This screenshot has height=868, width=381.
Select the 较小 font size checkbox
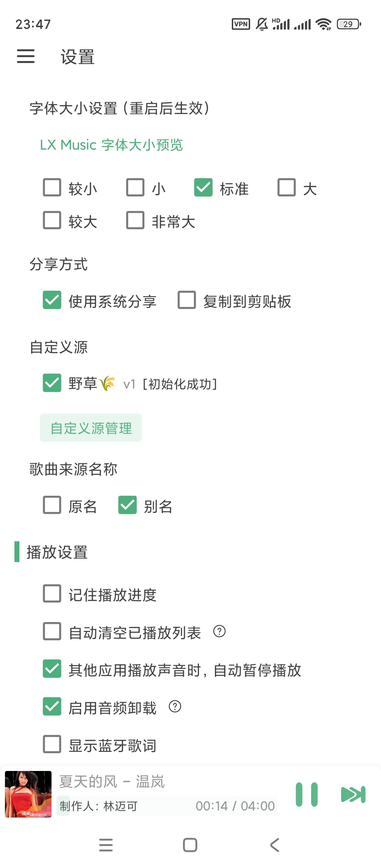(x=52, y=187)
